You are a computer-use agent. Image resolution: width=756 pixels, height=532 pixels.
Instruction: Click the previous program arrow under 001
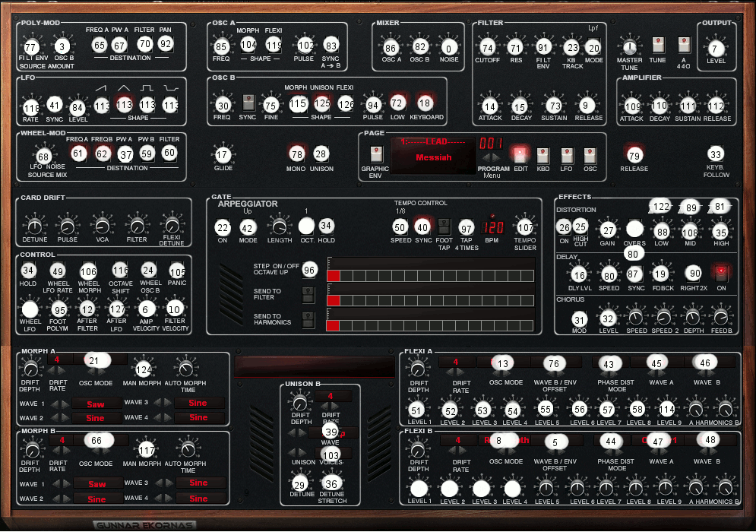tap(487, 157)
